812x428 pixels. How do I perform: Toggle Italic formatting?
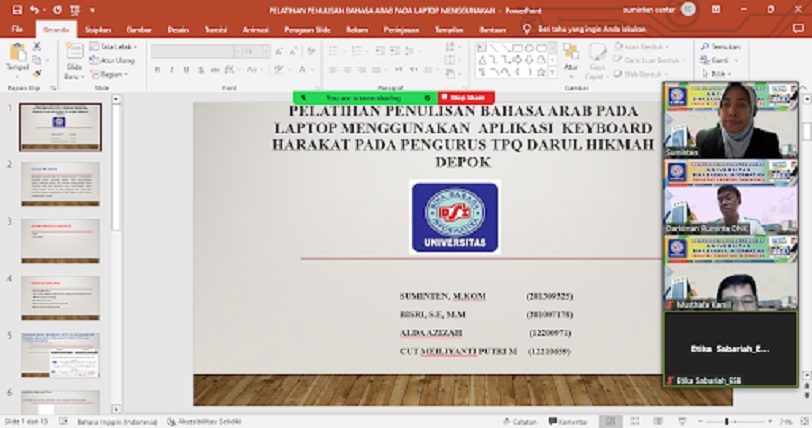[171, 70]
